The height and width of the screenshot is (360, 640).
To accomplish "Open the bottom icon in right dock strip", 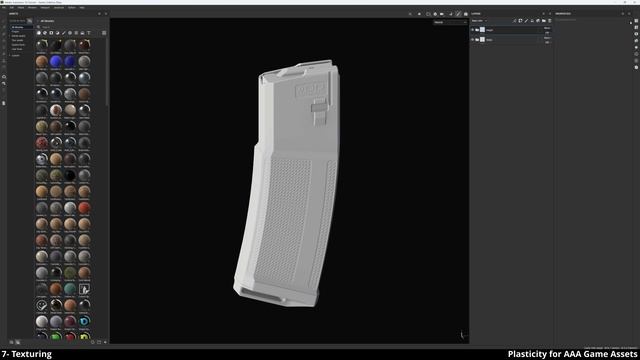I will 636,67.
